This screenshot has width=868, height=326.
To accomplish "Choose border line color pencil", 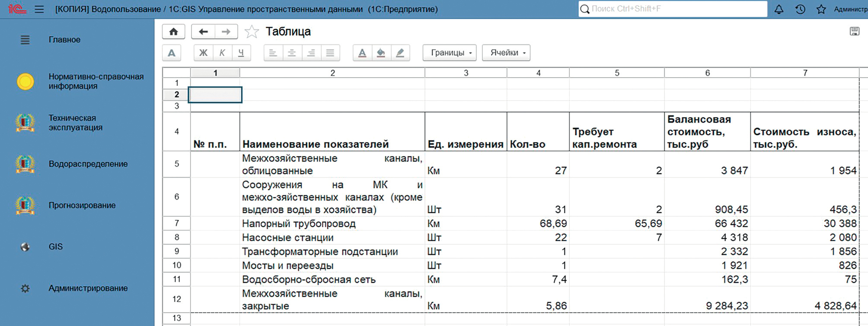I will (400, 53).
